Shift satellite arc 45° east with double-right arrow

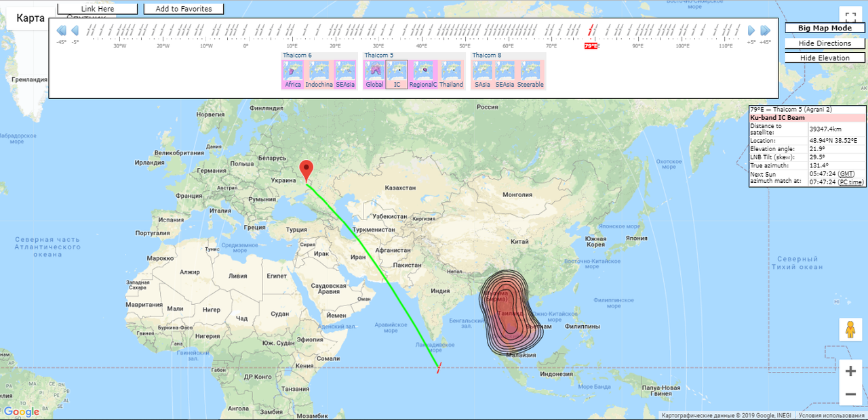pos(765,30)
